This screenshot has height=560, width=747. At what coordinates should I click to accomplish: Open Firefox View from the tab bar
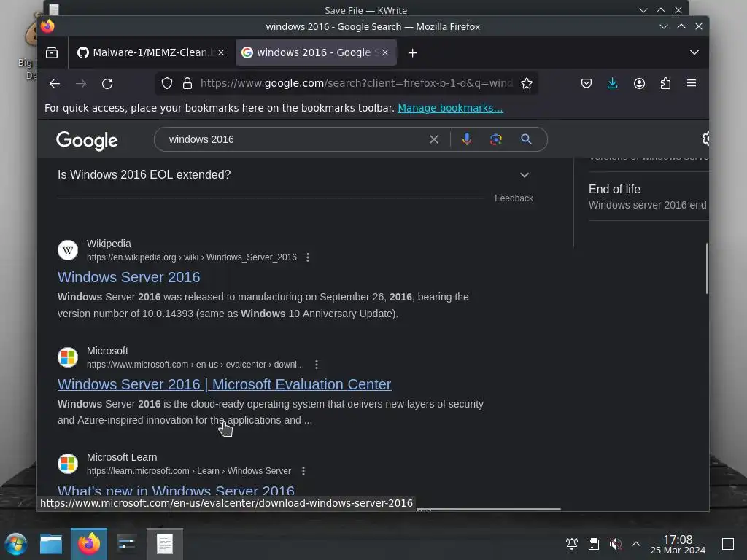(x=52, y=52)
